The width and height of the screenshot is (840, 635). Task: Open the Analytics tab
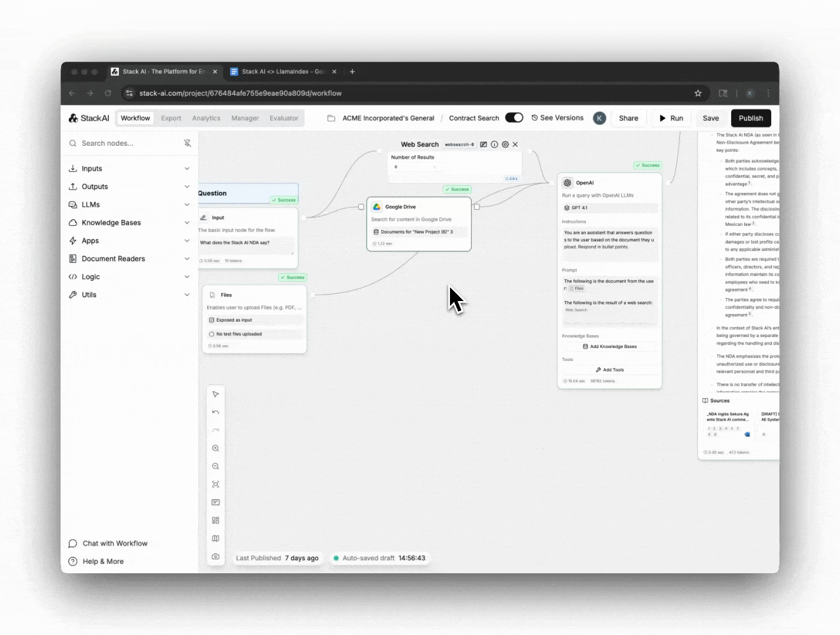tap(206, 118)
